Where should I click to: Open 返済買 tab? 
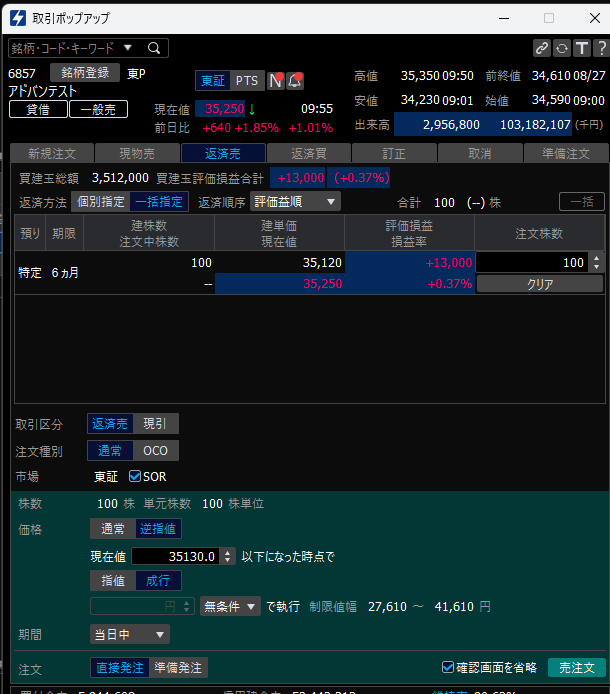coord(309,153)
